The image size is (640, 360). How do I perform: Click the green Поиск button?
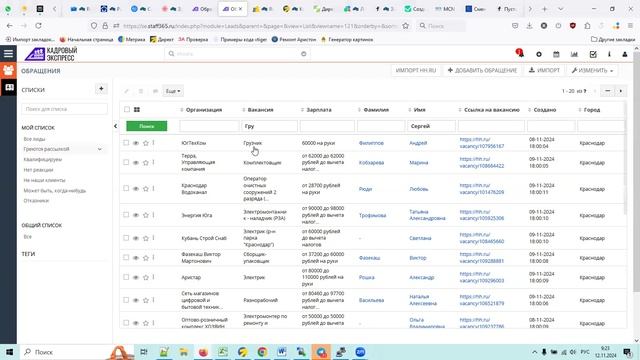pyautogui.click(x=147, y=126)
